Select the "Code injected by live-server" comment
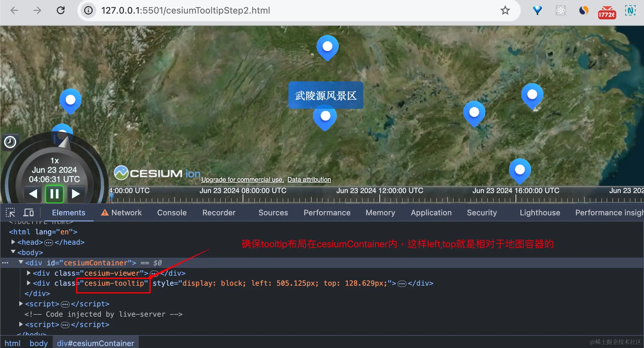 [x=104, y=314]
